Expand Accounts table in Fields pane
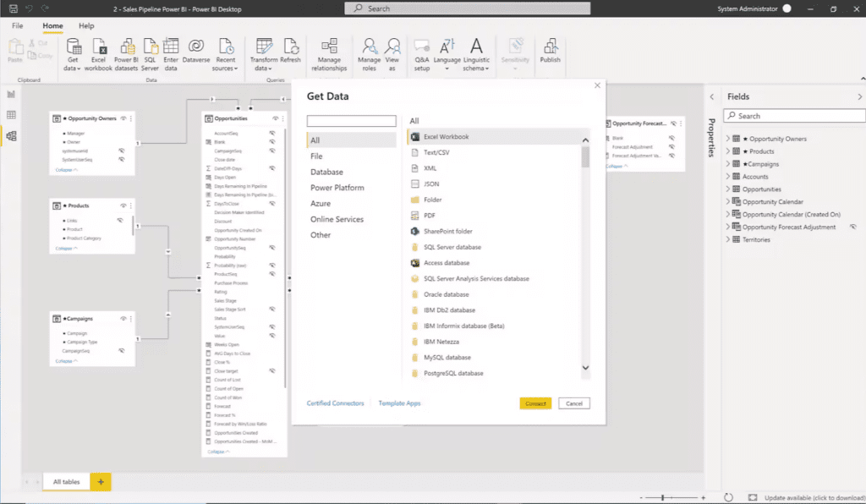This screenshot has height=504, width=866. click(728, 177)
